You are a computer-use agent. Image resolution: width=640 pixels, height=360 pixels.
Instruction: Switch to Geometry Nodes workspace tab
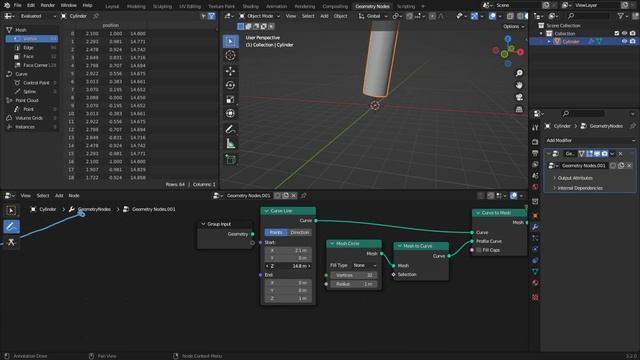pos(372,6)
